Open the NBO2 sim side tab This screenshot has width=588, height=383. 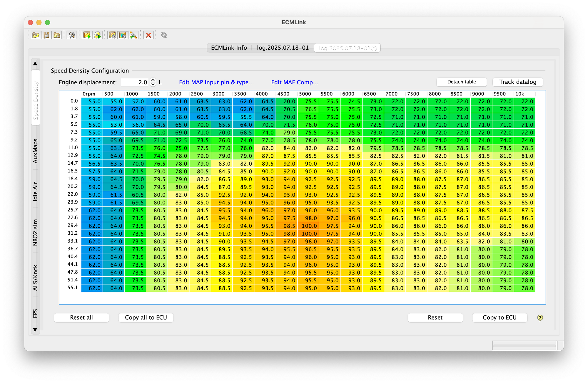click(36, 232)
